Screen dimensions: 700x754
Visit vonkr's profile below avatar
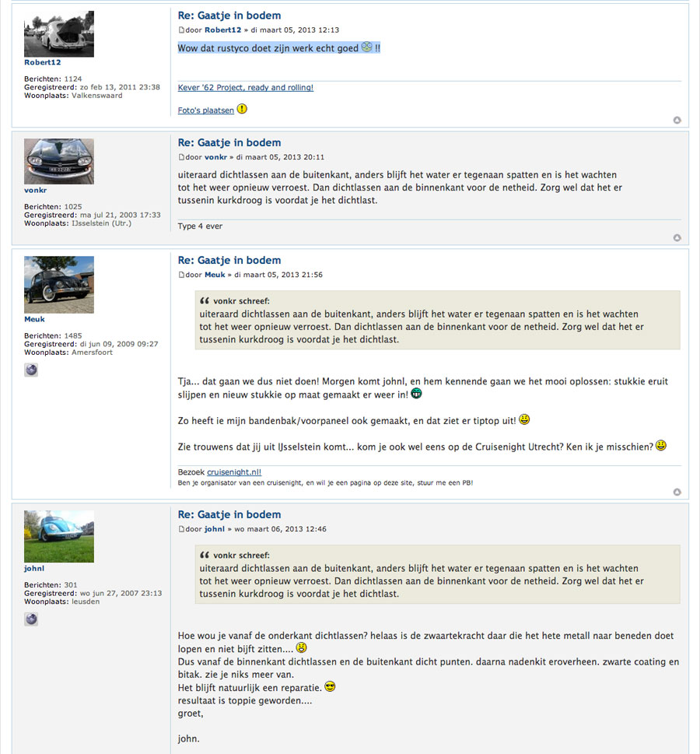point(35,191)
